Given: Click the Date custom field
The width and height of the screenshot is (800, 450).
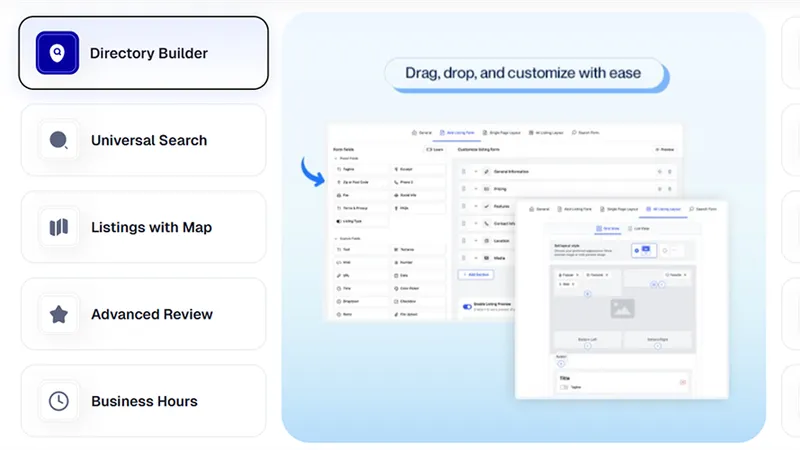Looking at the screenshot, I should [418, 276].
